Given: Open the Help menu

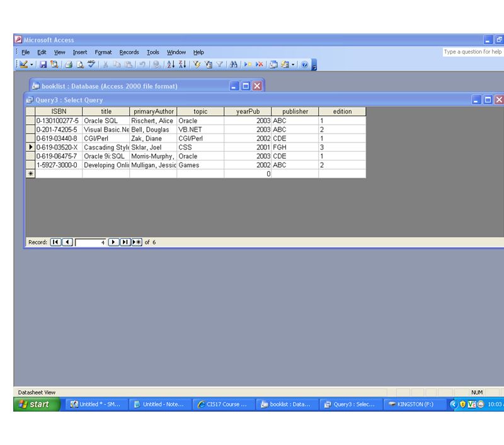Looking at the screenshot, I should [x=198, y=52].
